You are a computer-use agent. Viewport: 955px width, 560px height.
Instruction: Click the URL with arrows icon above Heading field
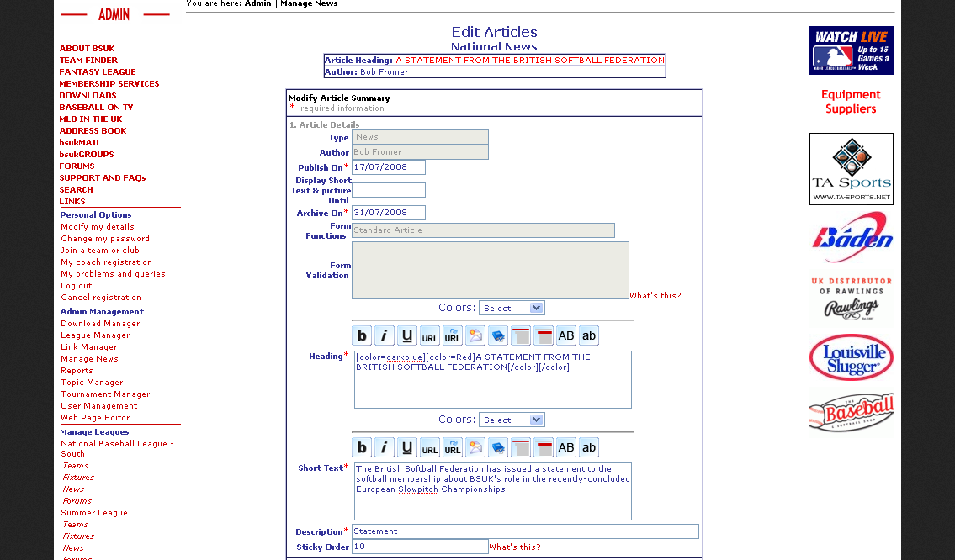coord(453,335)
